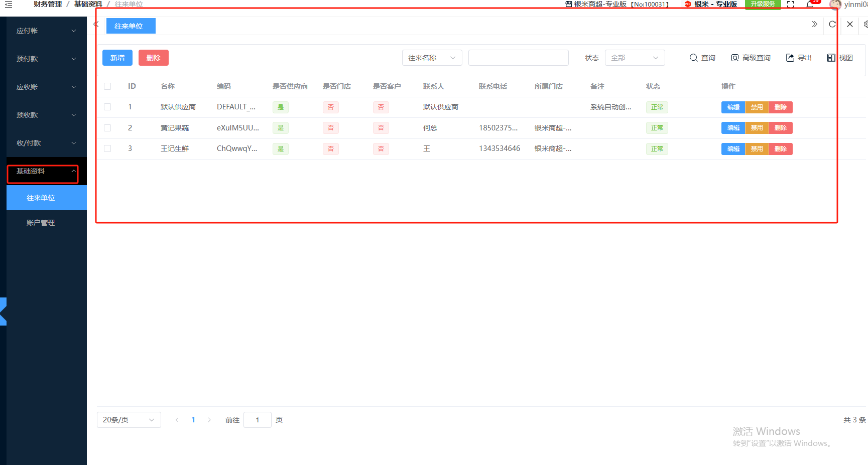
Task: Open the notification bell
Action: (x=810, y=5)
